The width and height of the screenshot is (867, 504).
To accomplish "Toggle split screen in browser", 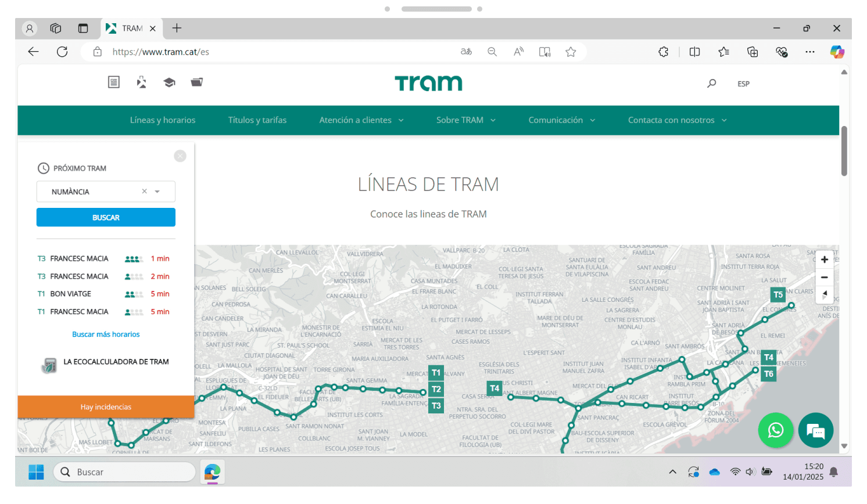I will (x=694, y=52).
